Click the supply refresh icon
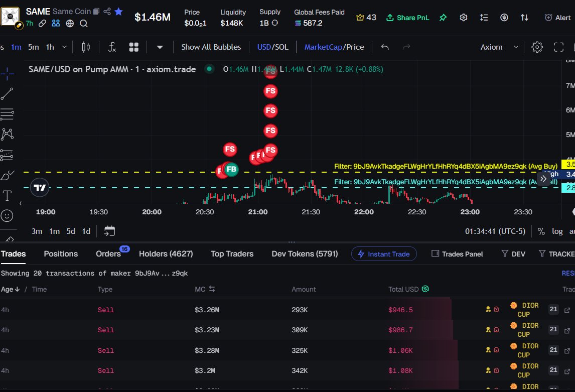575x392 pixels. pos(274,23)
